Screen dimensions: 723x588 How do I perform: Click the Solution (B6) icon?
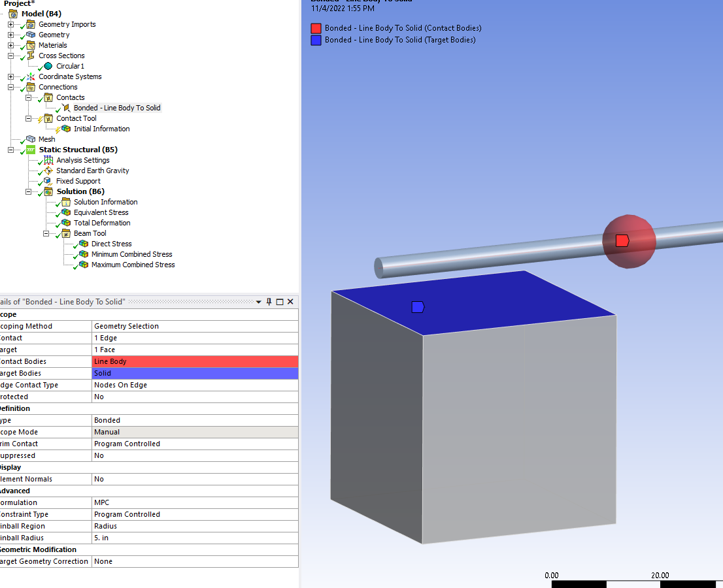(x=48, y=191)
